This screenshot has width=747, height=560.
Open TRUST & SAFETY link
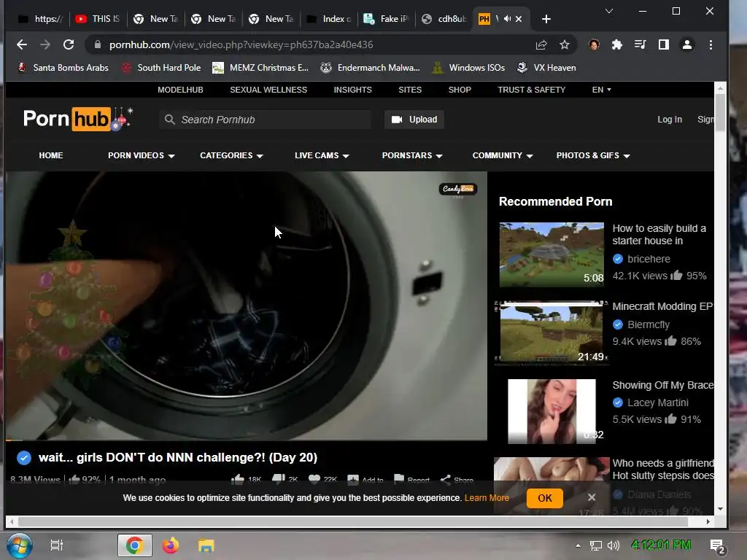coord(531,90)
